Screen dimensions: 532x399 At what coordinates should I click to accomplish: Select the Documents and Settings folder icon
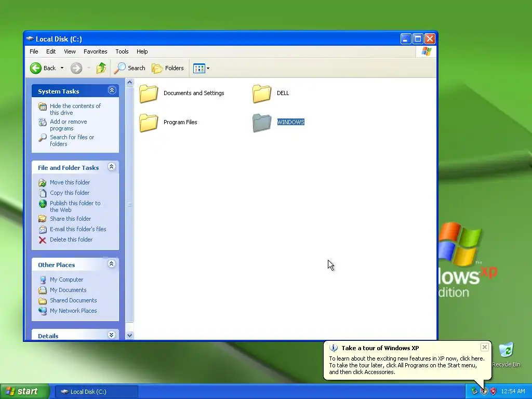pos(149,94)
